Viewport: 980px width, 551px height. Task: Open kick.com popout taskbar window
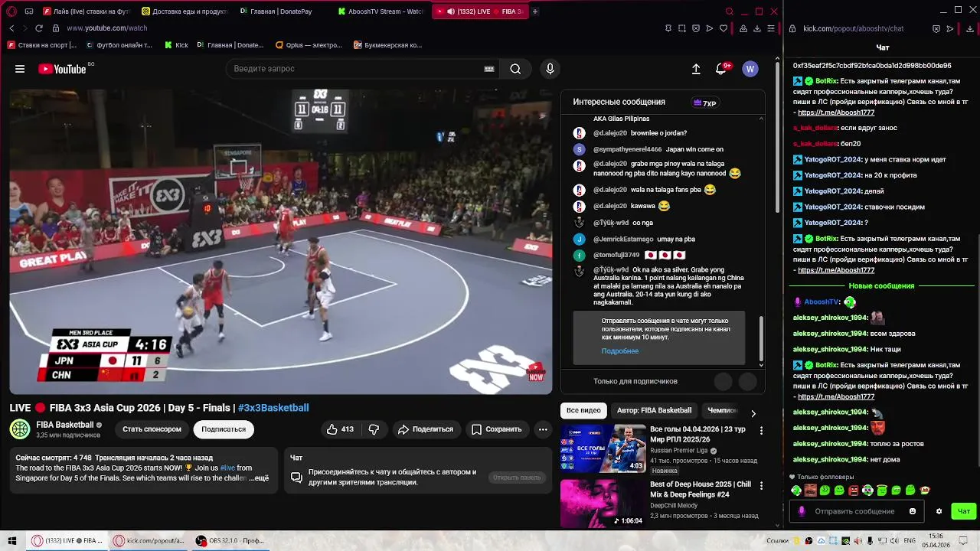pos(149,541)
